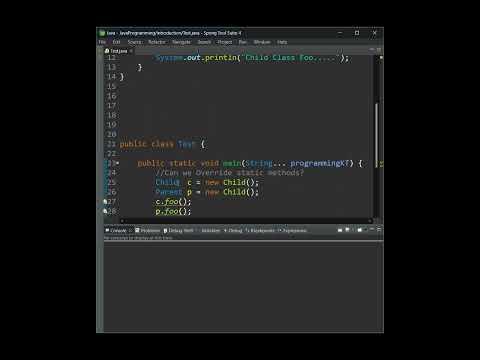Collapse the main method fold on line 23

click(117, 163)
